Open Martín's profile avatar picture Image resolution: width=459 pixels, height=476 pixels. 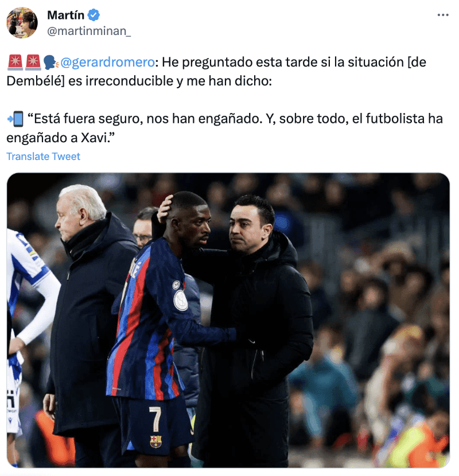coord(22,23)
